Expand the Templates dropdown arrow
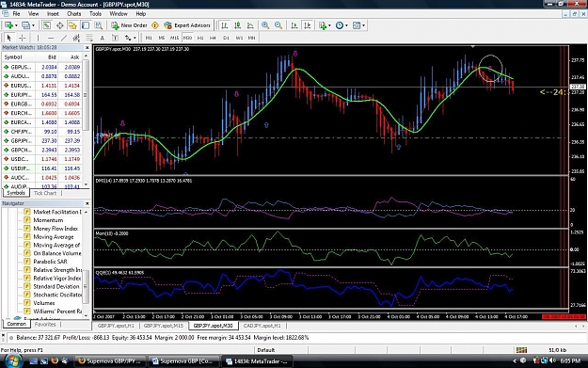Viewport: 588px width, 368px height. pyautogui.click(x=363, y=25)
